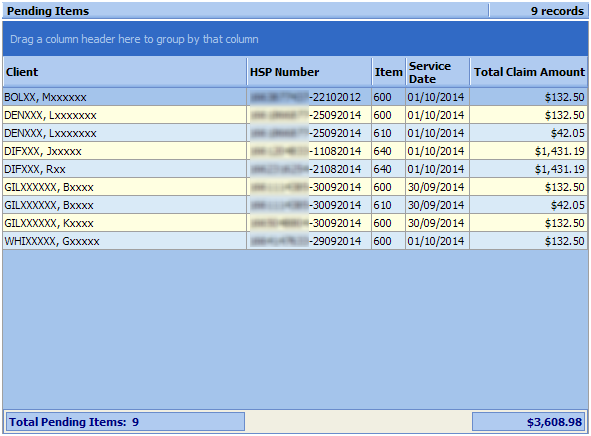Click service date 01/10/2014 in WHIXXXXX row

438,241
